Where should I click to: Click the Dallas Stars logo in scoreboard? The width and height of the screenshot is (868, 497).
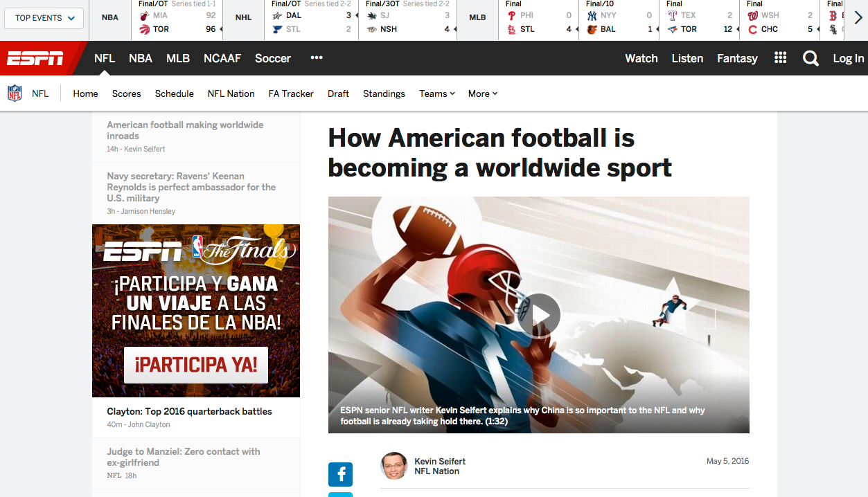[x=277, y=15]
